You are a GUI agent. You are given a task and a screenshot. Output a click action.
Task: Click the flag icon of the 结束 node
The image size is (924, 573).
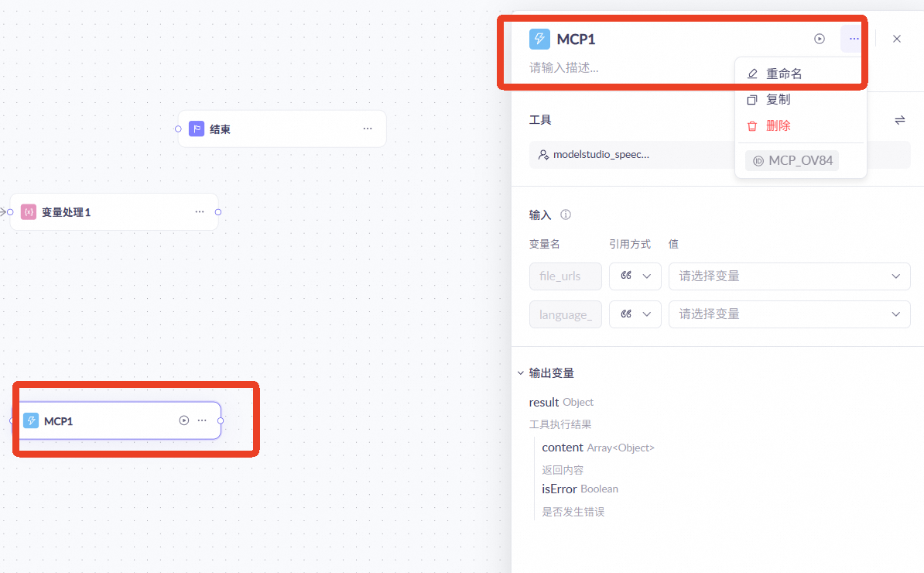tap(197, 129)
